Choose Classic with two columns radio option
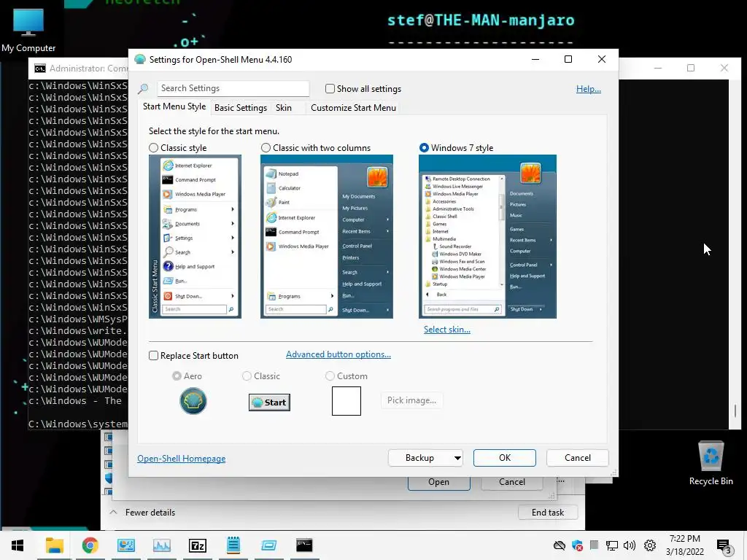Viewport: 747px width, 560px height. pos(266,147)
